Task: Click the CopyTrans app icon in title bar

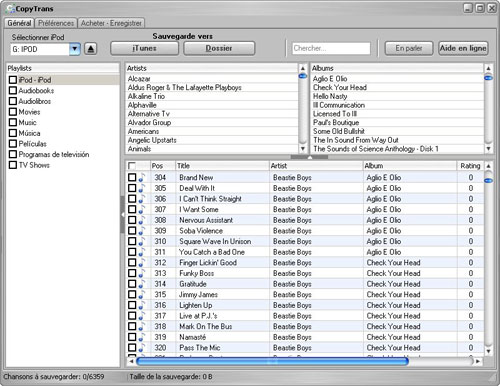Action: [10, 9]
